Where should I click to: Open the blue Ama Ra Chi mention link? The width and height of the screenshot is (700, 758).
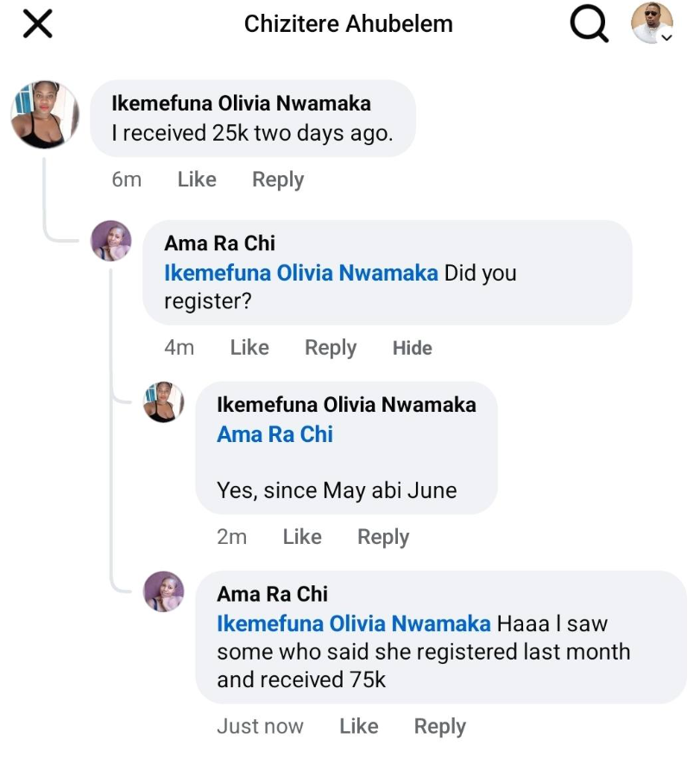(x=274, y=434)
